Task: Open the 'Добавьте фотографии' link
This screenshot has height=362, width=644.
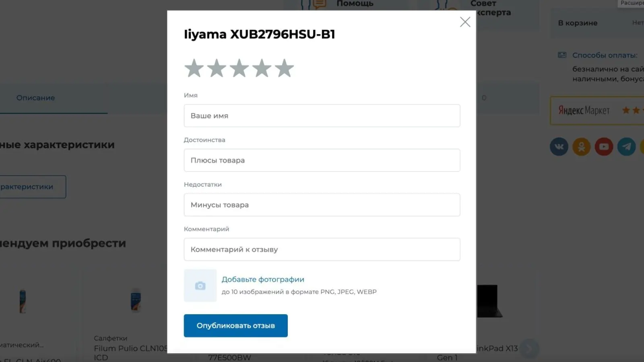Action: 263,279
